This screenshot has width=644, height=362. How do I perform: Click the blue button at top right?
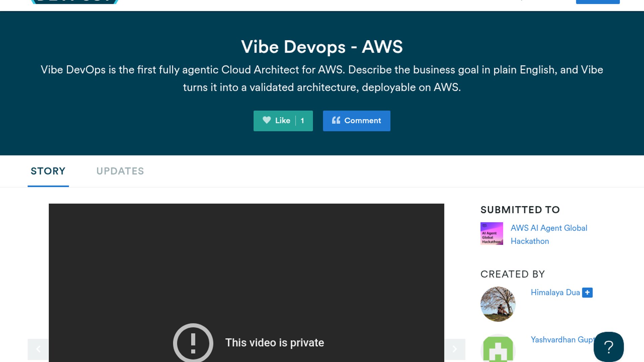click(597, 2)
